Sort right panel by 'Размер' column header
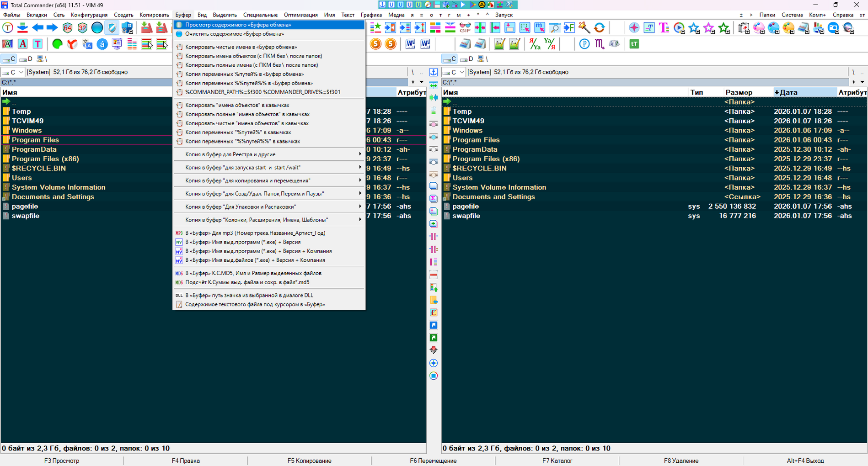Viewport: 868px width, 466px height. [739, 92]
